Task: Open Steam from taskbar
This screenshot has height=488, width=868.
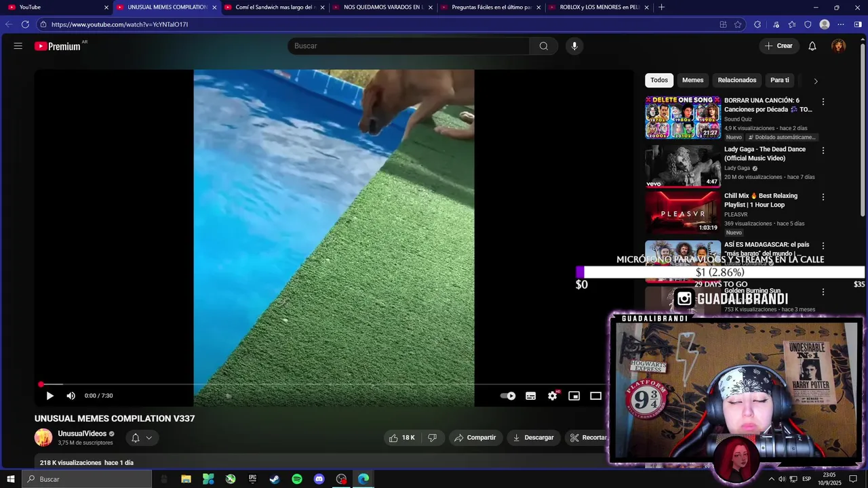Action: [x=275, y=479]
